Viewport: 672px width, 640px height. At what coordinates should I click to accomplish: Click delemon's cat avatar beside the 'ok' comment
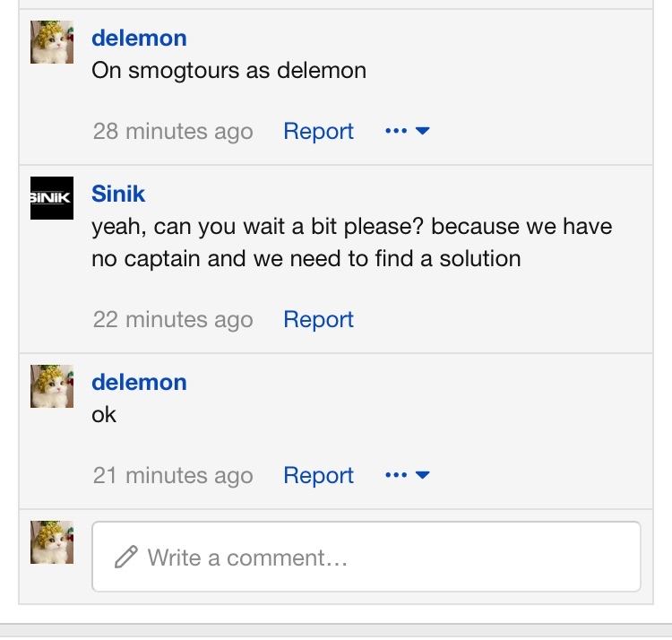point(52,386)
